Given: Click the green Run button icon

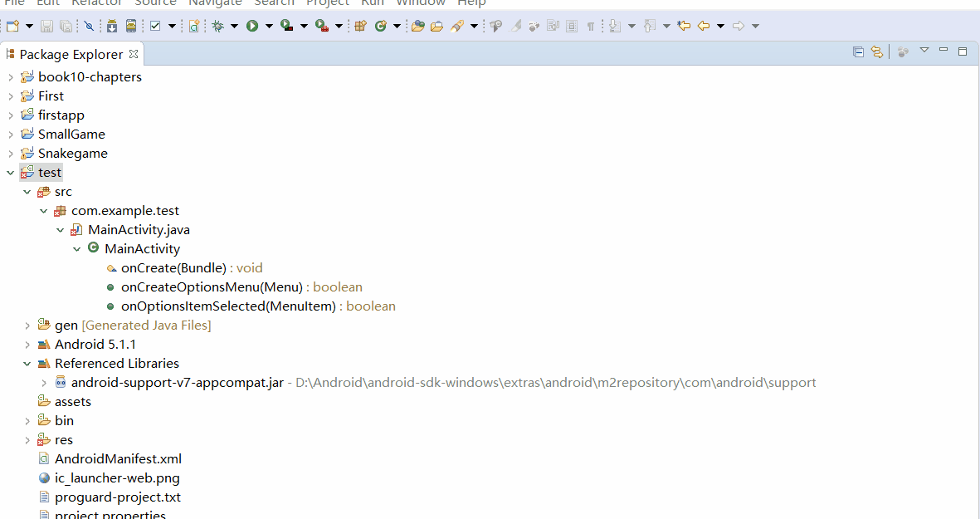Looking at the screenshot, I should [252, 27].
